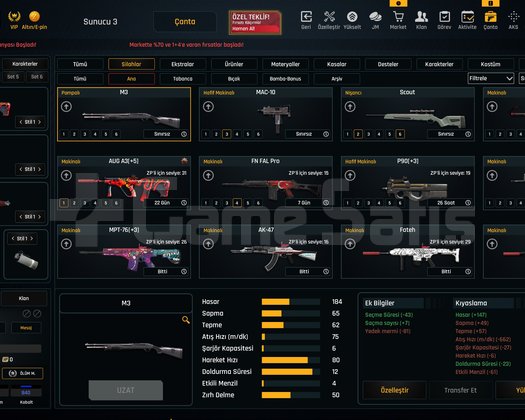Click the magnifier icon in M3 preview
The height and width of the screenshot is (420, 525).
point(186,320)
